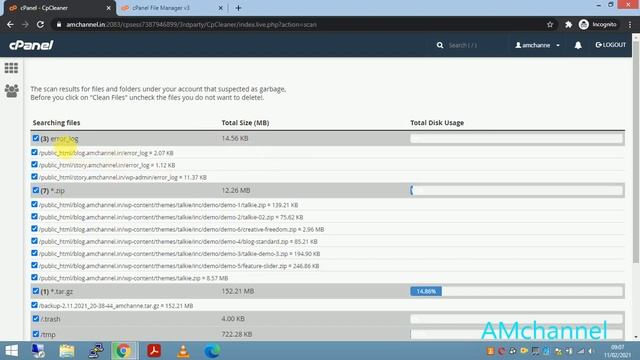
Task: Open the amchanne user dropdown
Action: (x=537, y=45)
